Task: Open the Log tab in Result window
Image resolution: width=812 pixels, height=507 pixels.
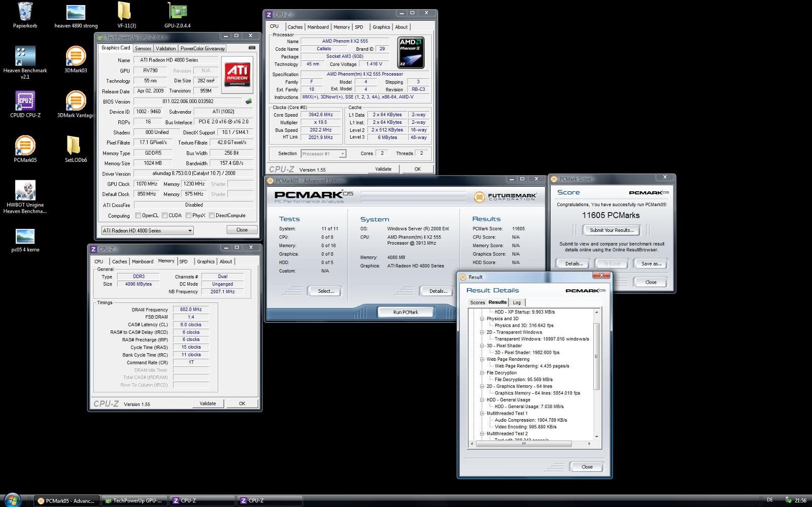Action: (517, 302)
